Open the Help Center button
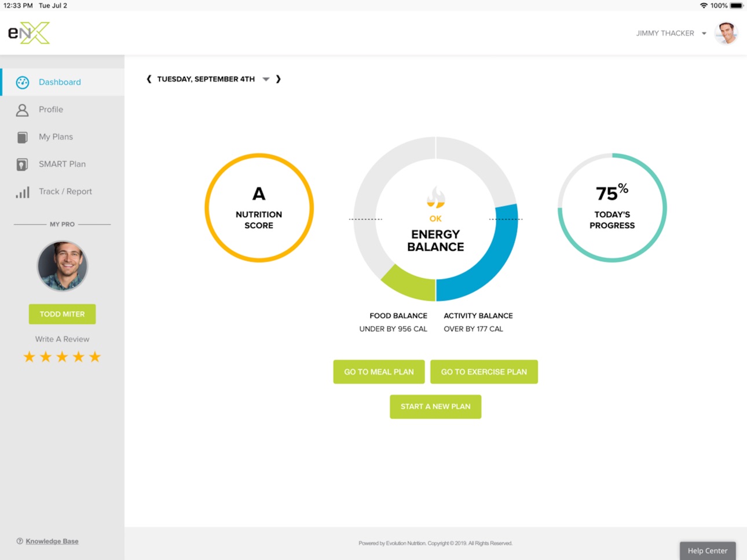 pyautogui.click(x=708, y=551)
